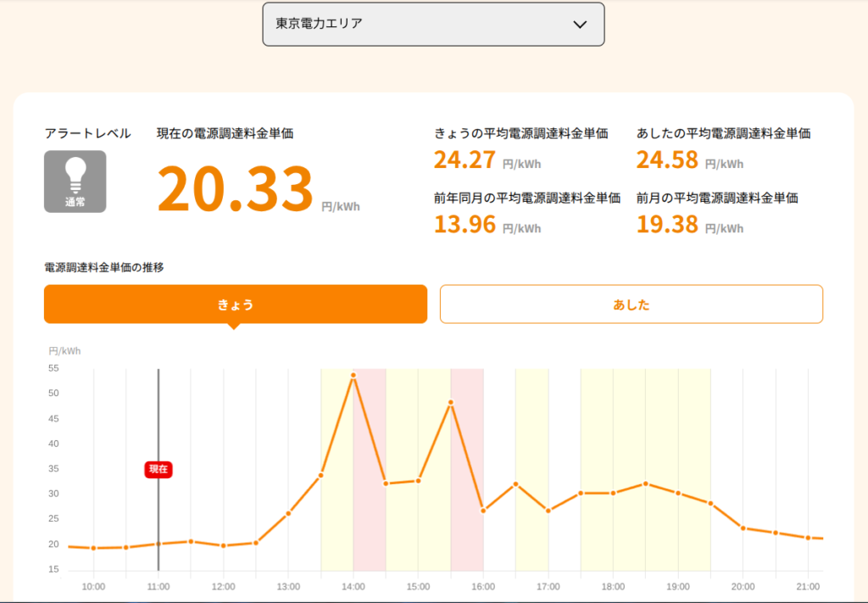Click the current price 20.33 value
Viewport: 868px width, 603px height.
pos(236,188)
